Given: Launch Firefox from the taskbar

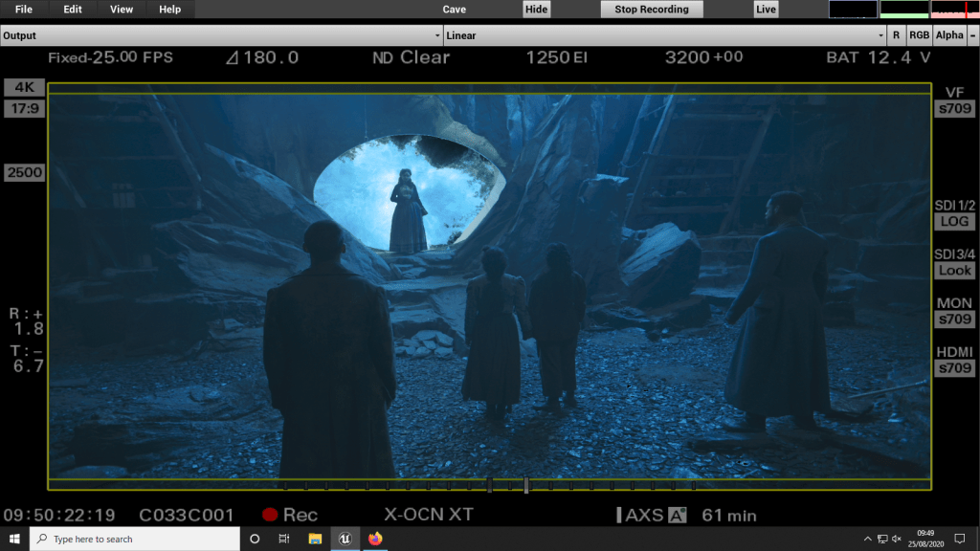Looking at the screenshot, I should (374, 539).
